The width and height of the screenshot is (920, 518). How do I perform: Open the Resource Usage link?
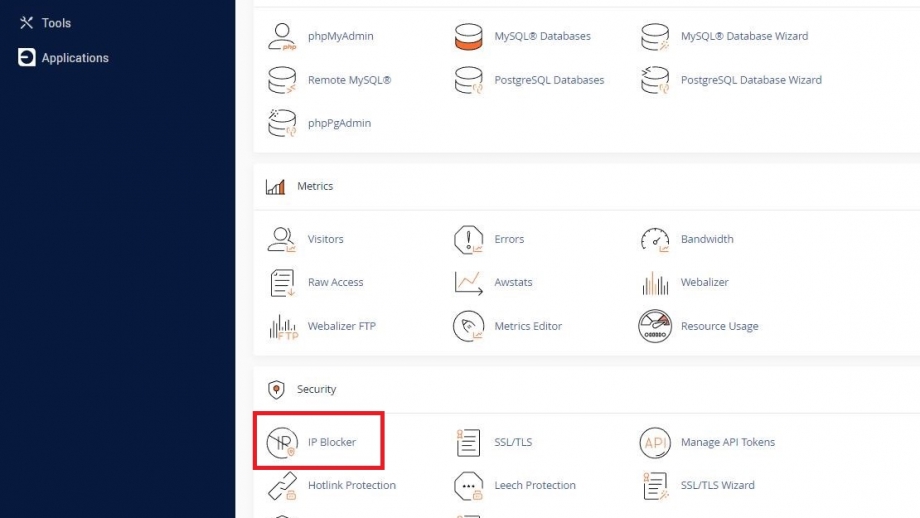pos(719,326)
